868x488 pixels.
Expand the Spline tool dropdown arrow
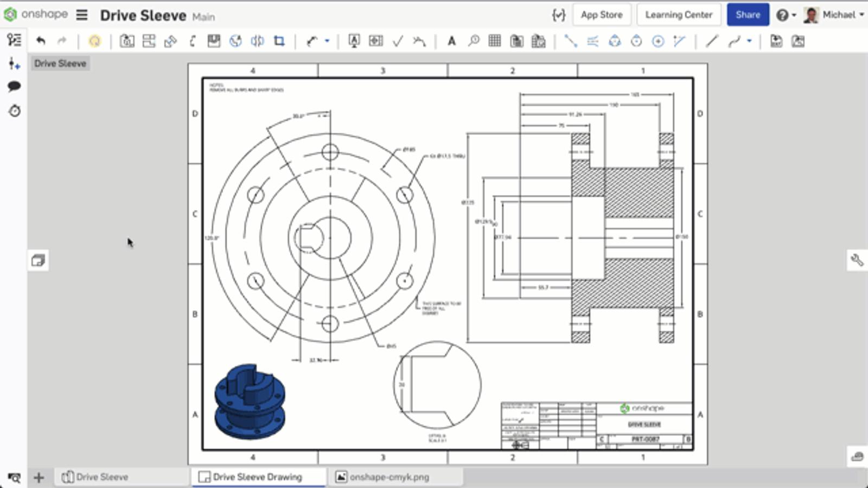click(x=749, y=41)
